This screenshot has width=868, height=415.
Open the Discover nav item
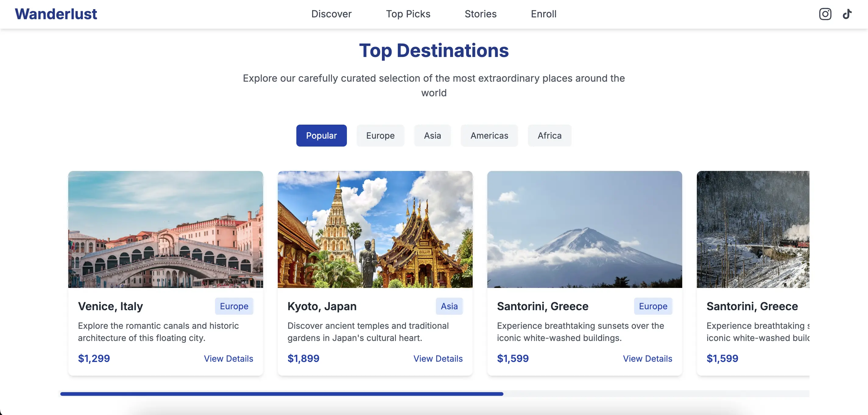[x=331, y=14]
